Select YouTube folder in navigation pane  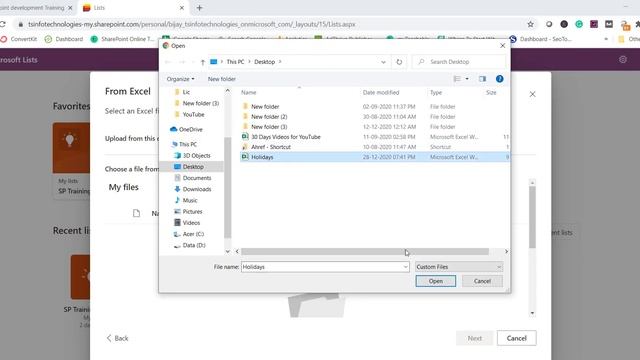click(189, 114)
